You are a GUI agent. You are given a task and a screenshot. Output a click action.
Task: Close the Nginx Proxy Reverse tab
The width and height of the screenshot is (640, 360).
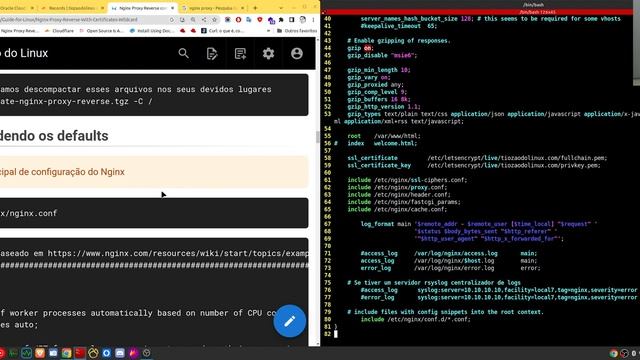click(172, 8)
